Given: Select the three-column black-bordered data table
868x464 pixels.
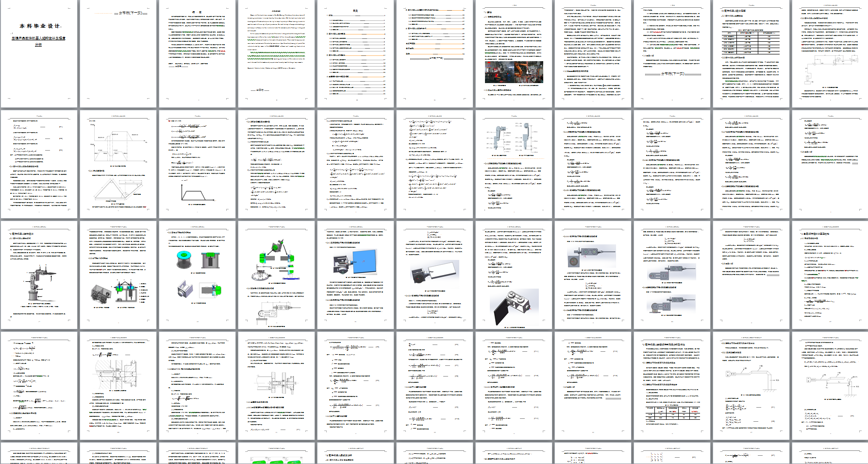Looking at the screenshot, I should pos(751,42).
